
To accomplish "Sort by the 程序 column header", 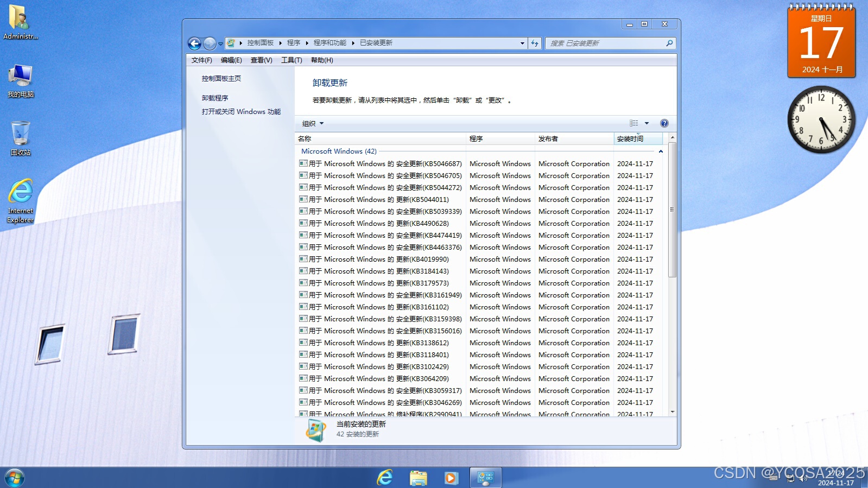I will pos(500,139).
